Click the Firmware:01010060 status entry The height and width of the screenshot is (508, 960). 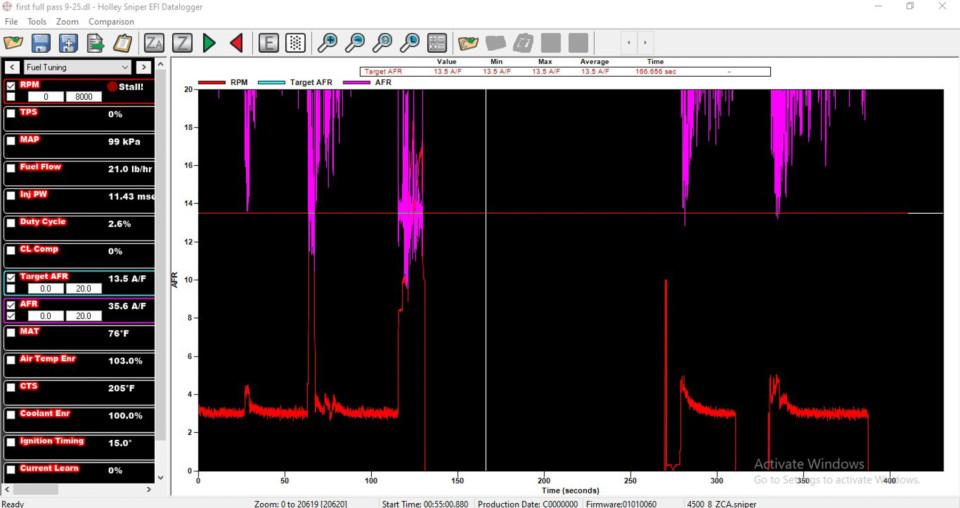[621, 504]
